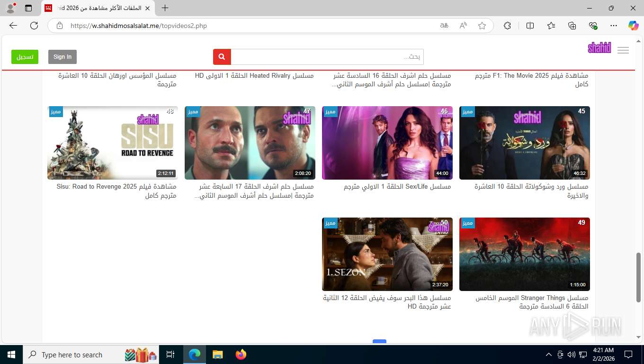Open Heated Rivalry الحلقة 1 title link
The image size is (644, 364).
pyautogui.click(x=254, y=75)
